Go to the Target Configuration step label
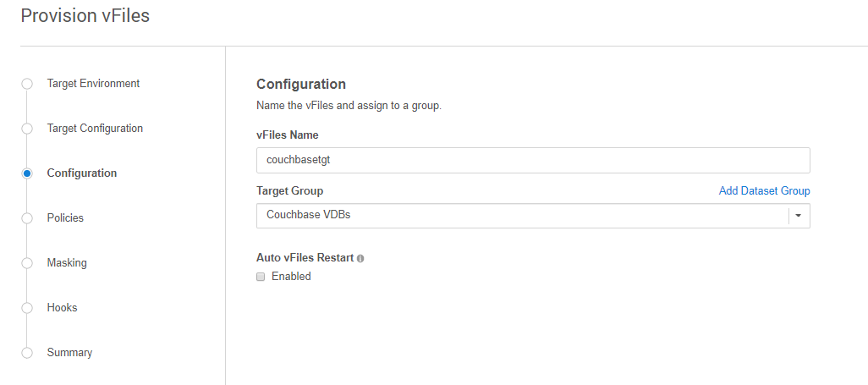Viewport: 868px width, 385px height. pos(95,129)
